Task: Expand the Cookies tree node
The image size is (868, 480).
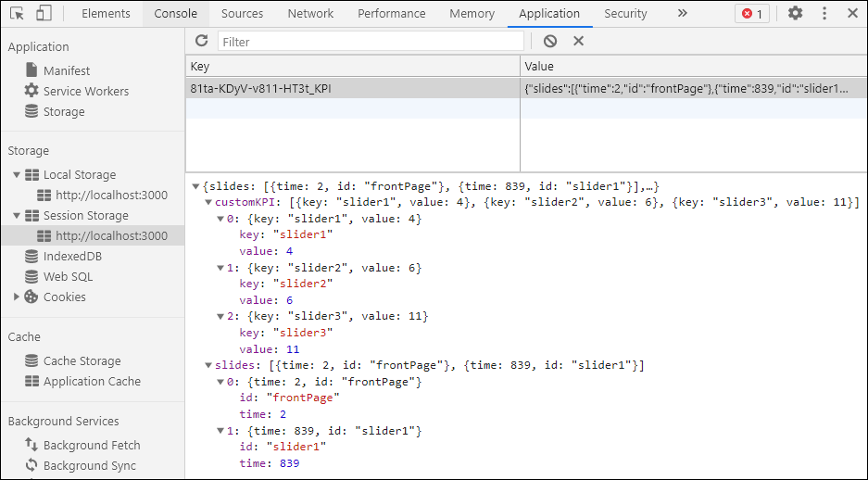Action: point(17,297)
